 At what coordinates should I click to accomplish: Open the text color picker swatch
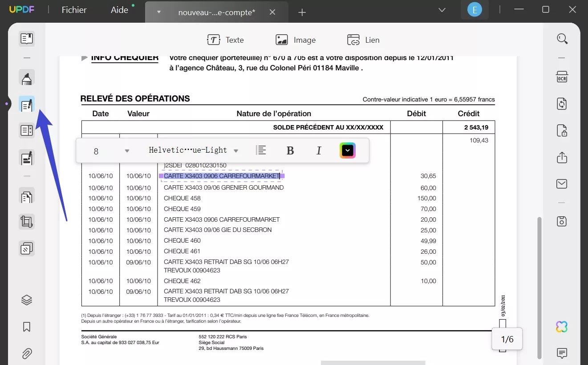pyautogui.click(x=348, y=150)
